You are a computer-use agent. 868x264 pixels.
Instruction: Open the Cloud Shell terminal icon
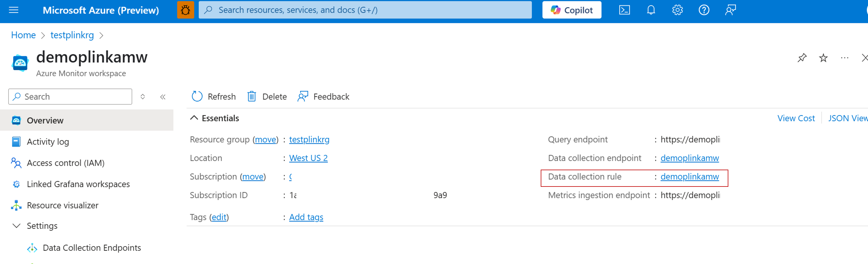coord(624,10)
